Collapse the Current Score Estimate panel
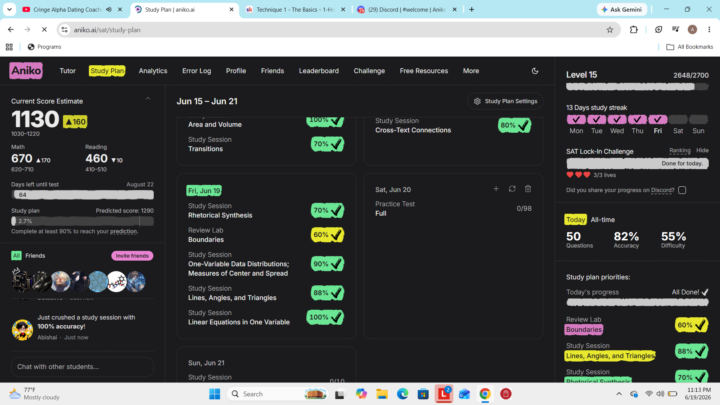Screen dimensions: 720x405 [148, 99]
